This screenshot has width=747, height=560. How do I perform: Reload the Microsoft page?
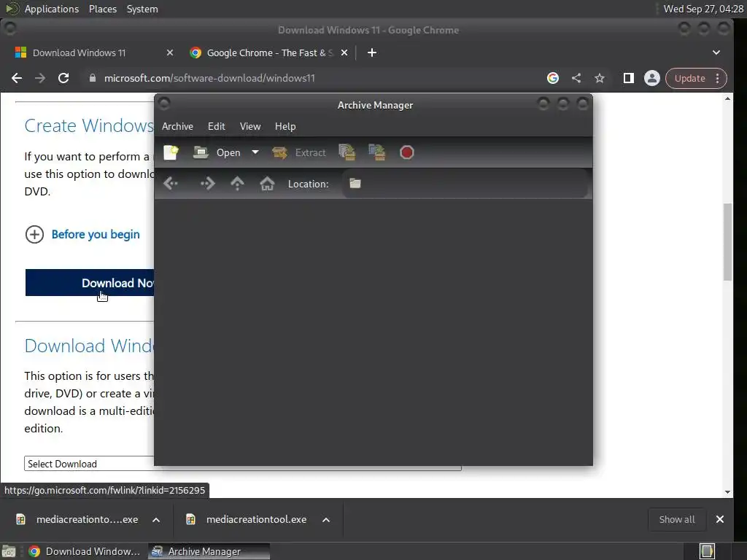click(x=63, y=78)
